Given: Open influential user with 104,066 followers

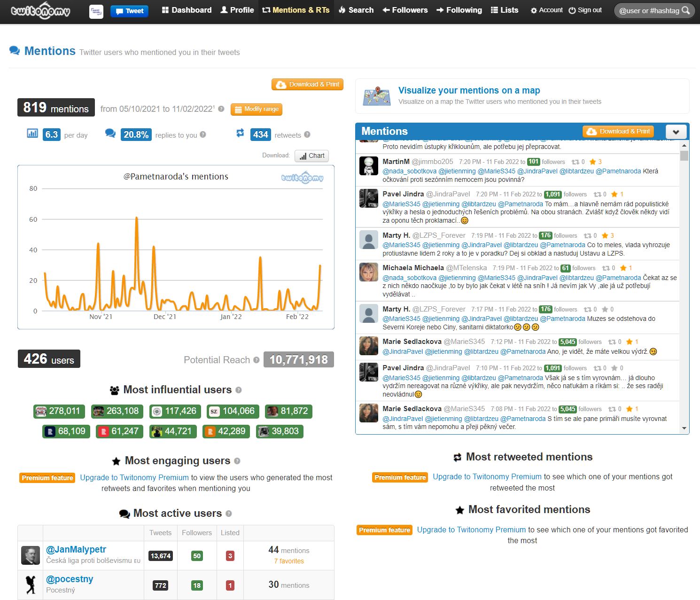Looking at the screenshot, I should [233, 411].
